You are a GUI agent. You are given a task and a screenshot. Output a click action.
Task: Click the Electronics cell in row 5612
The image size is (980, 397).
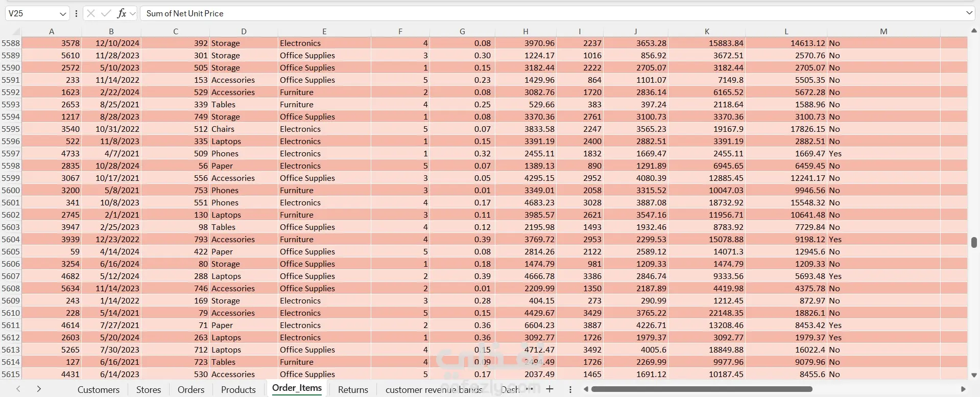pos(324,337)
